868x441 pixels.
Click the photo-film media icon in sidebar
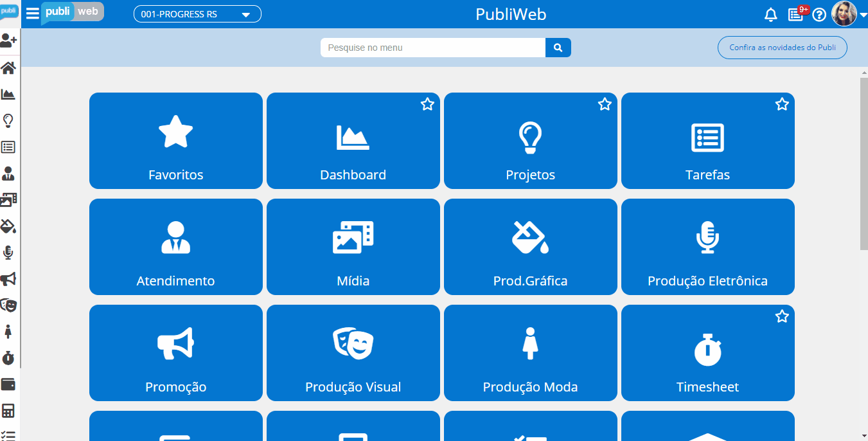[x=8, y=200]
